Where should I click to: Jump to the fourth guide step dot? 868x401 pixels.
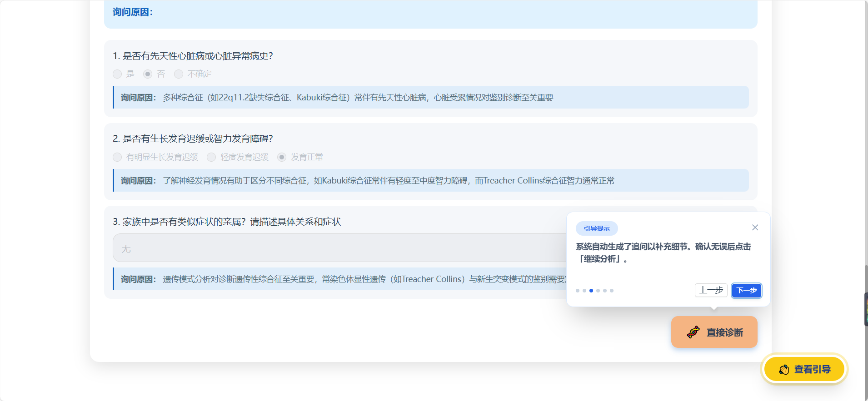point(598,291)
